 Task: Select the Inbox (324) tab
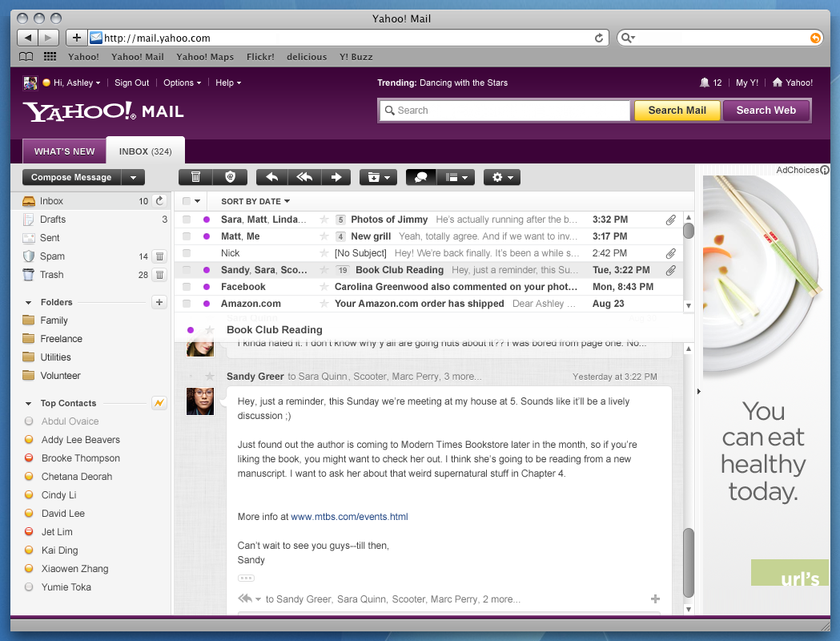[x=146, y=151]
